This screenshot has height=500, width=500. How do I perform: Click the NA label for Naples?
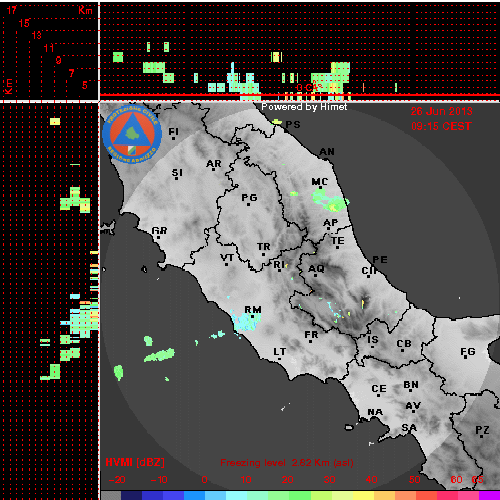click(x=375, y=412)
